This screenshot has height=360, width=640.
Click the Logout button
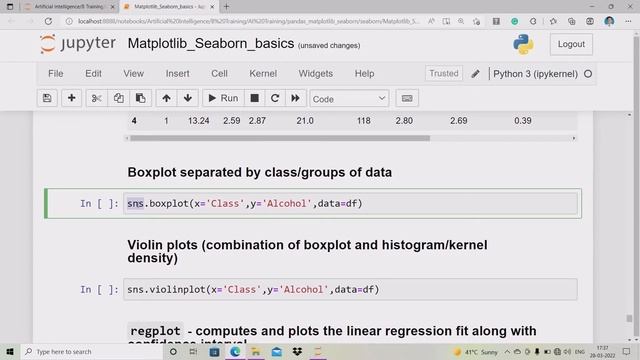(571, 44)
